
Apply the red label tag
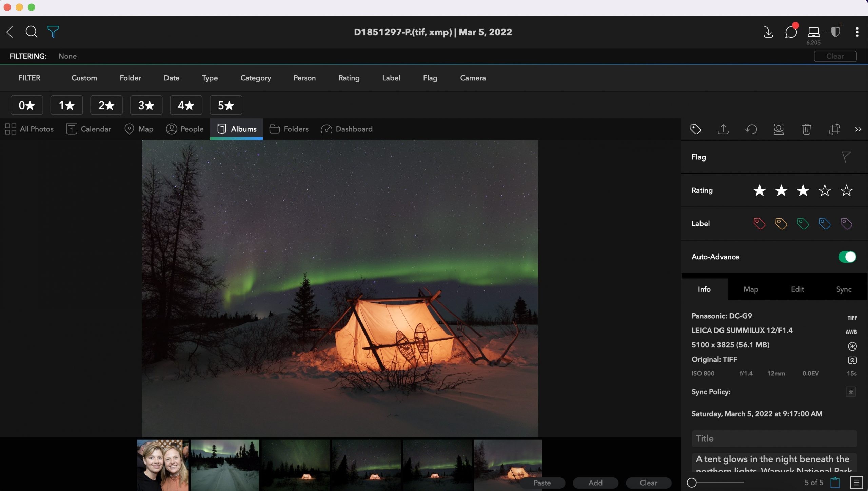[759, 224]
